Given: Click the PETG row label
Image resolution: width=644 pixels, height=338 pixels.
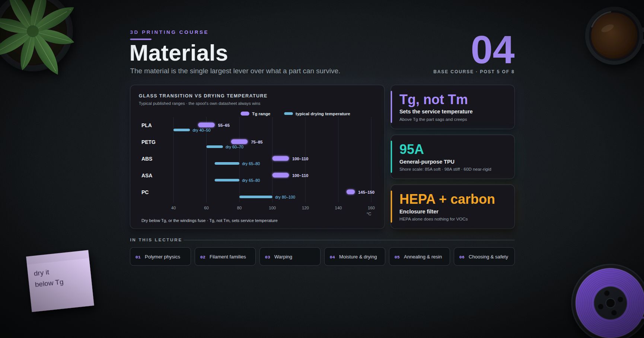Looking at the screenshot, I should click(x=149, y=142).
